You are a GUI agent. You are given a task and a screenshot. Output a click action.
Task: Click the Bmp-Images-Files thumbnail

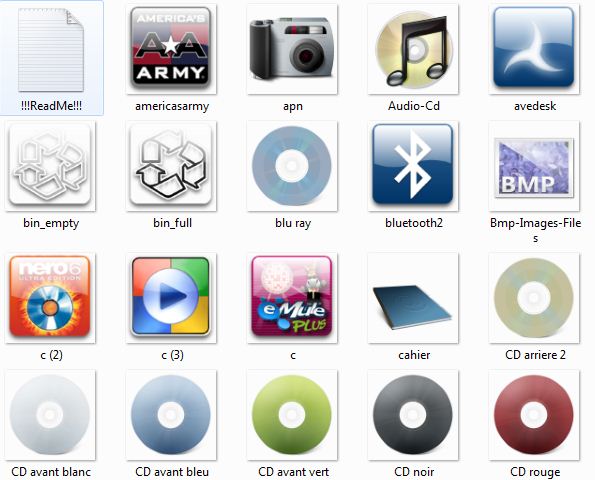point(534,166)
